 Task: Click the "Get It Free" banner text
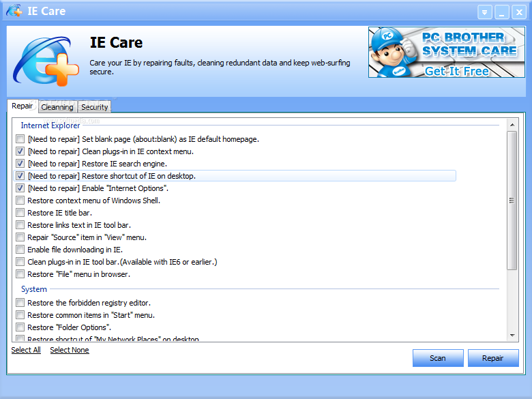tap(457, 71)
